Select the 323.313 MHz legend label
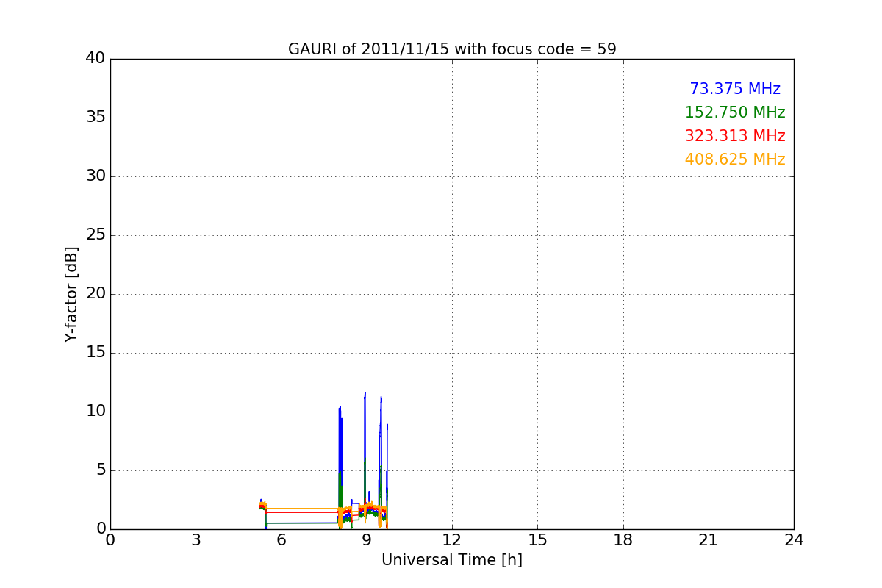 pos(735,136)
